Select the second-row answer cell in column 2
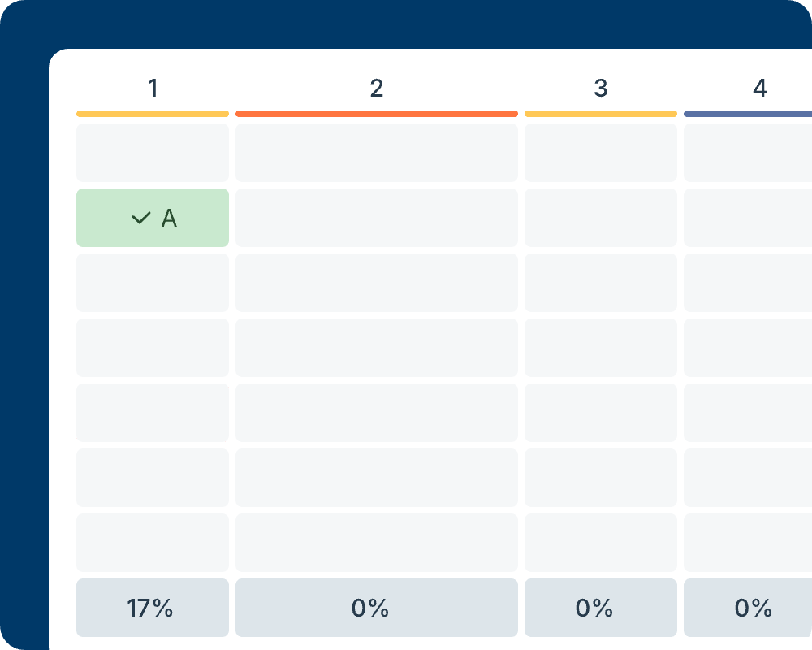 377,218
